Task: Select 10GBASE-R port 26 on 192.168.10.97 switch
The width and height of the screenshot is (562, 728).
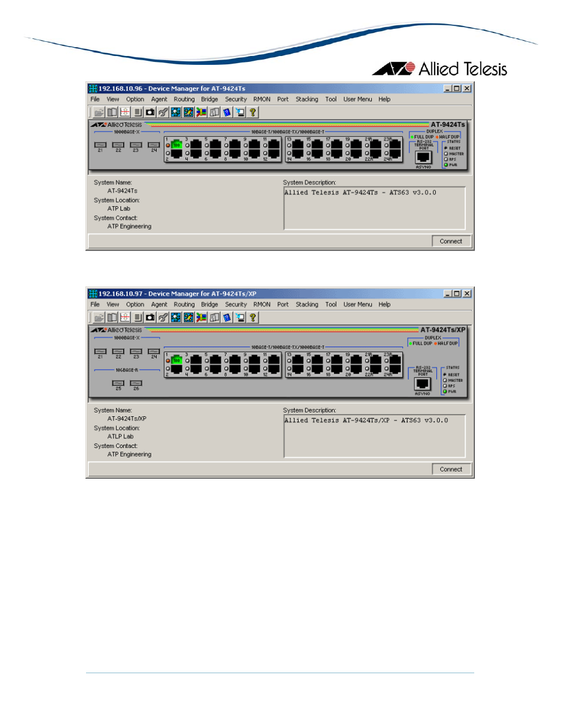Action: click(136, 383)
